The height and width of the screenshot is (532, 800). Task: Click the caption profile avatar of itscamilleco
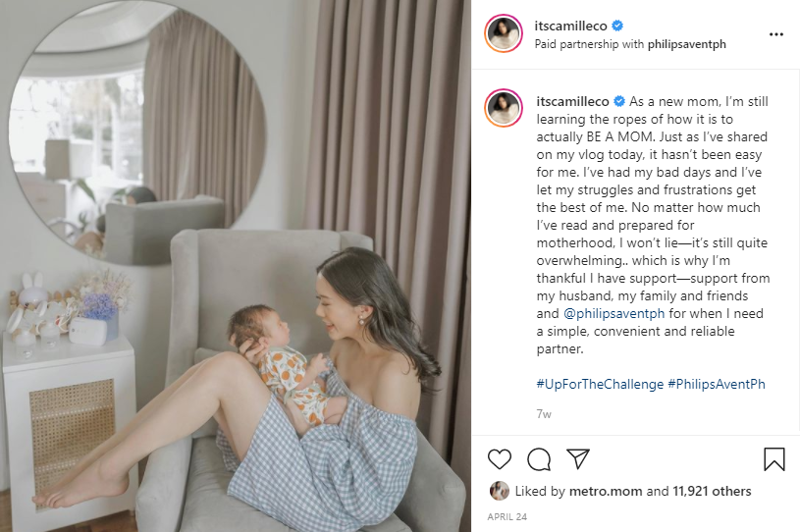pyautogui.click(x=504, y=108)
